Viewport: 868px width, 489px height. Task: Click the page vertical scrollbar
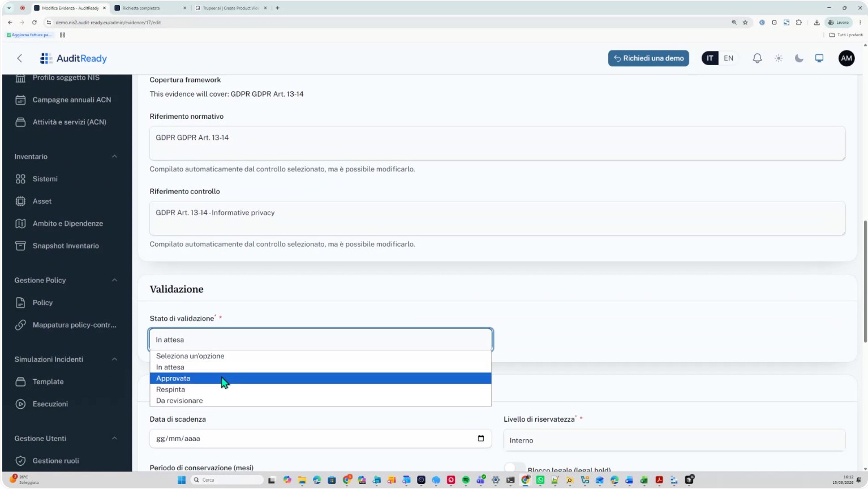[x=865, y=281]
